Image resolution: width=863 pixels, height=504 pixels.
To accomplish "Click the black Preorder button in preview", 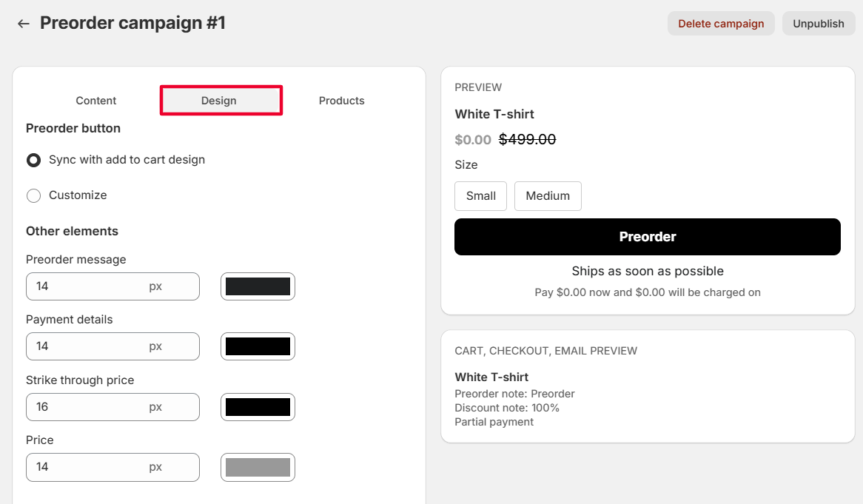I will tap(648, 237).
